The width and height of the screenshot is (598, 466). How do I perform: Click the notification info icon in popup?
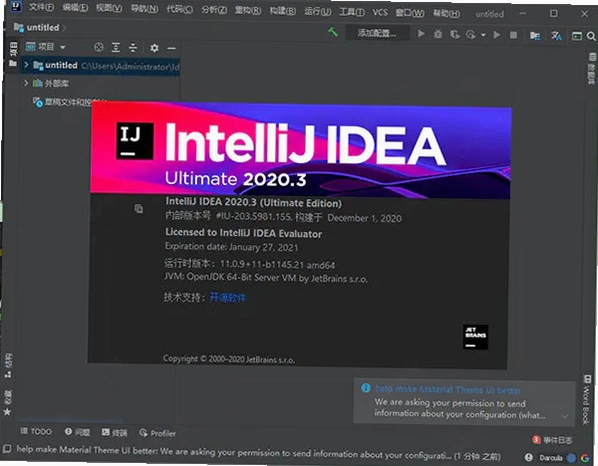point(366,388)
